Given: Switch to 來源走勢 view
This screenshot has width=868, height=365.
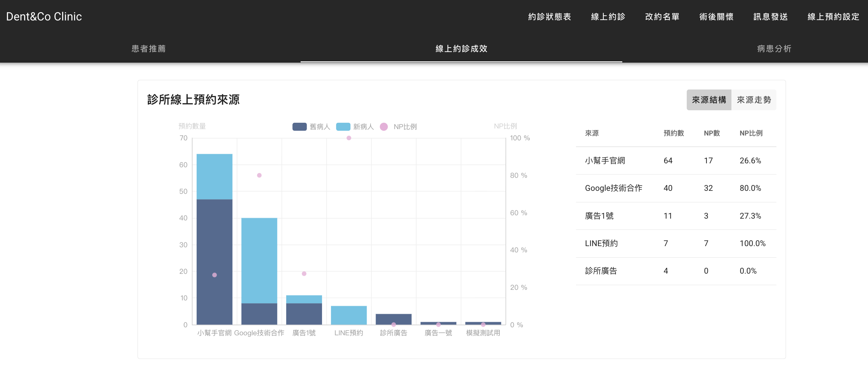Looking at the screenshot, I should tap(755, 99).
